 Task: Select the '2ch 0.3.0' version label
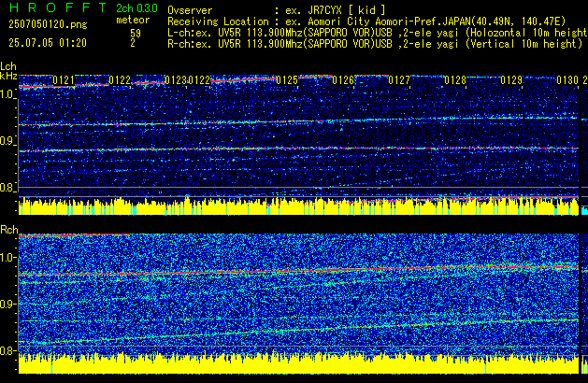point(136,8)
